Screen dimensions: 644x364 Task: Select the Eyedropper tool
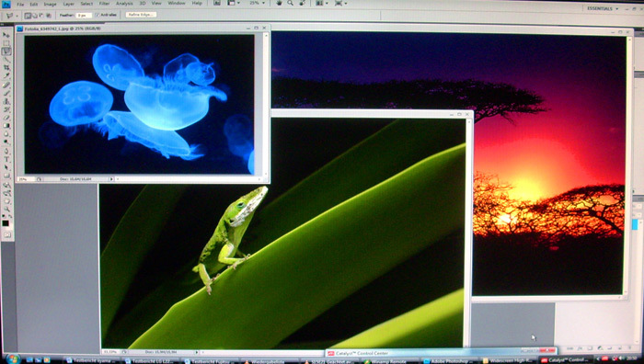[x=6, y=76]
